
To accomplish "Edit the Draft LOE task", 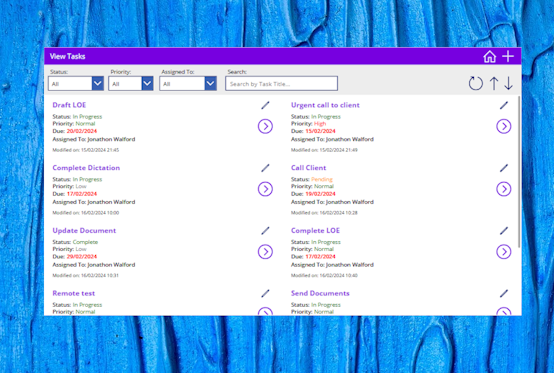I will (265, 105).
